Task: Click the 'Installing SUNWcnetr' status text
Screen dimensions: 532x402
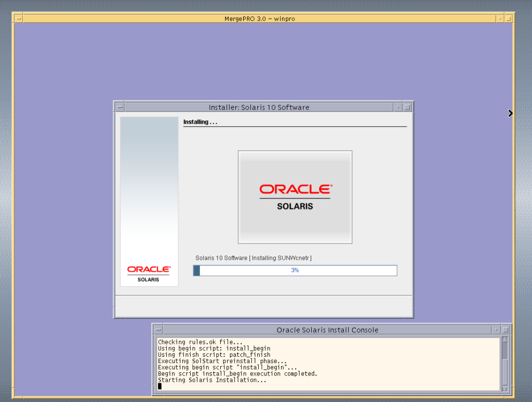Action: click(x=253, y=258)
